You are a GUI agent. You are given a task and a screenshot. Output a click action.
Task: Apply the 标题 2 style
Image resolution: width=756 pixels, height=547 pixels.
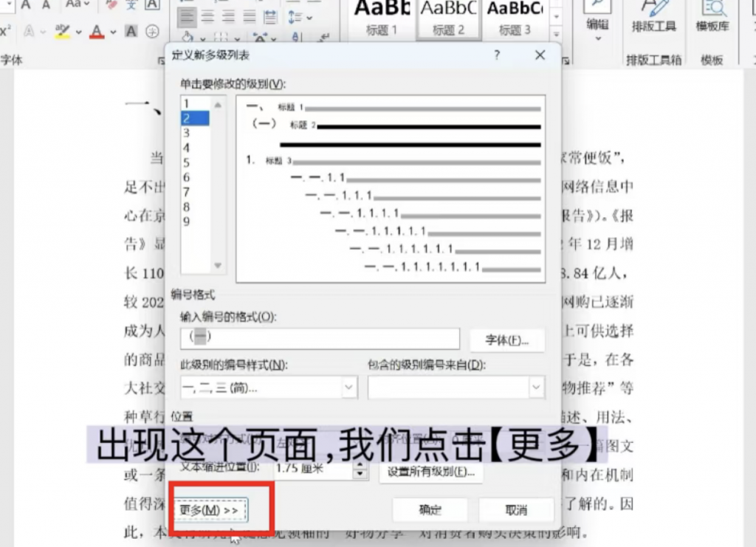click(x=448, y=18)
